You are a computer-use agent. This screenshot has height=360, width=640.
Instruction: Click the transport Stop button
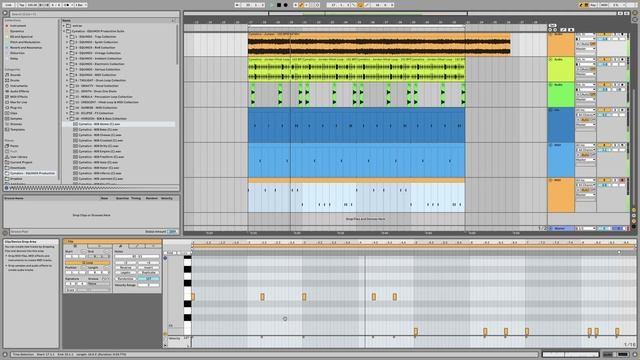[279, 5]
